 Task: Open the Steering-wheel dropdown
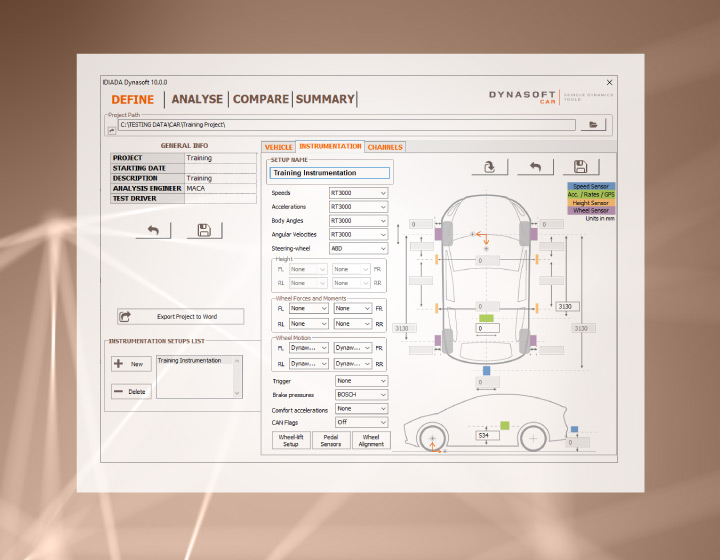pos(358,248)
